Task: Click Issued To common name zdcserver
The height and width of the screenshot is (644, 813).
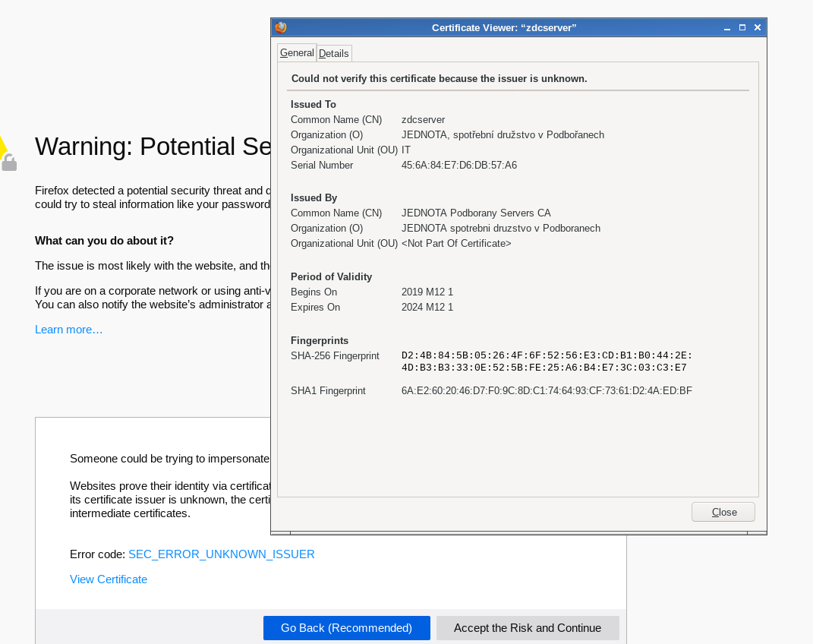Action: (x=423, y=120)
